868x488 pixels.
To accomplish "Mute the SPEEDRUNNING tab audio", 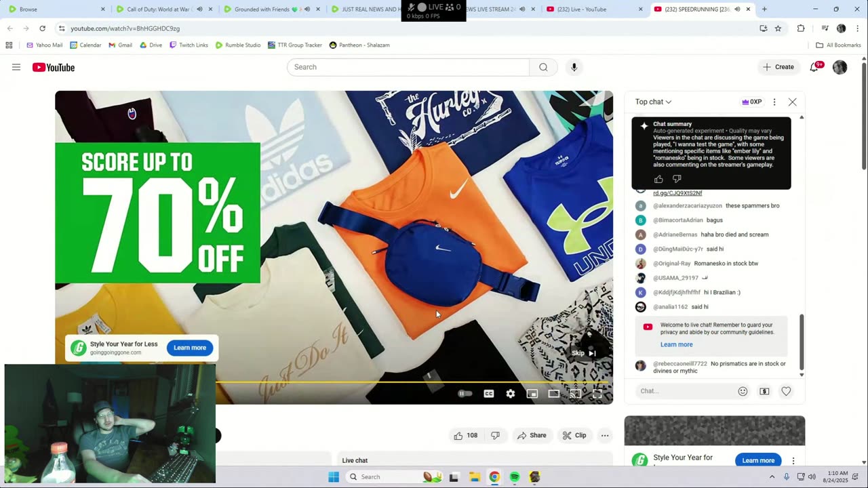I will pyautogui.click(x=737, y=9).
